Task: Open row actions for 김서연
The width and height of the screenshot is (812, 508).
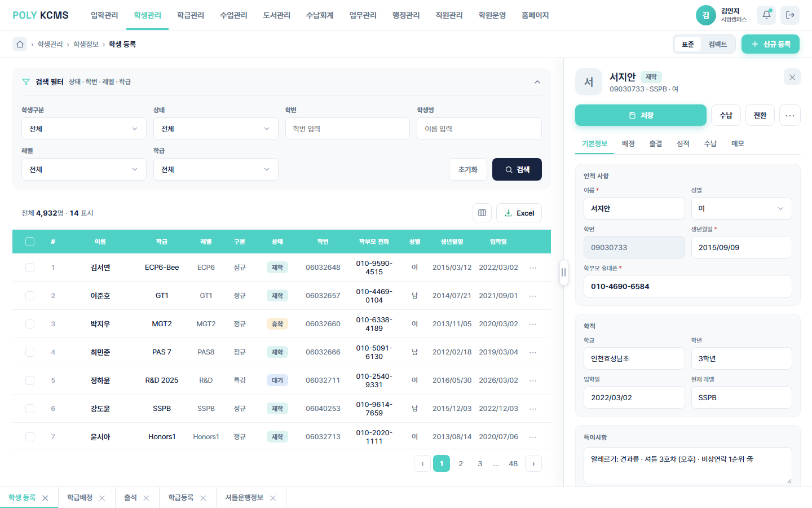Action: tap(533, 268)
